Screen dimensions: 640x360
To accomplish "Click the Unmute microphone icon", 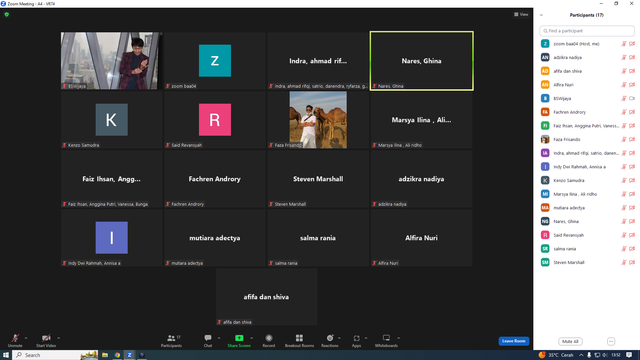I will coord(15,338).
